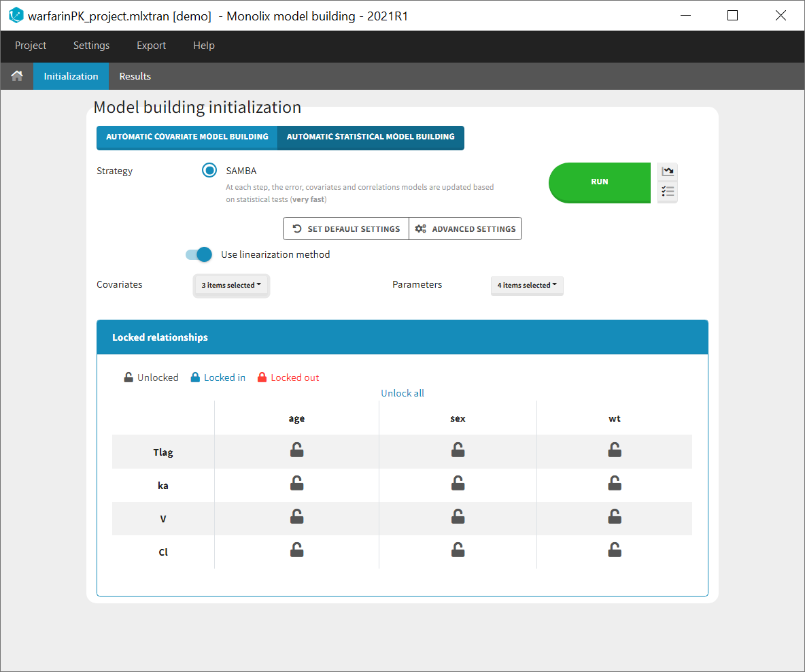Select the SAMBA strategy radio button
This screenshot has width=805, height=672.
pyautogui.click(x=209, y=170)
